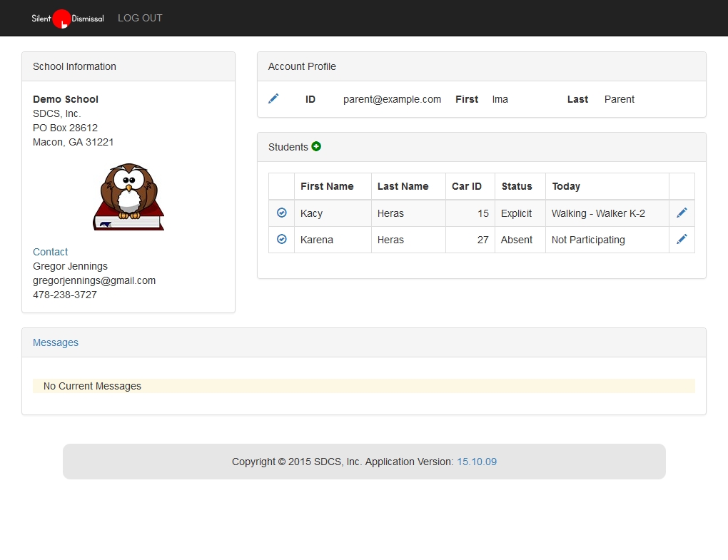
Task: Click the Today column header
Action: pyautogui.click(x=566, y=186)
